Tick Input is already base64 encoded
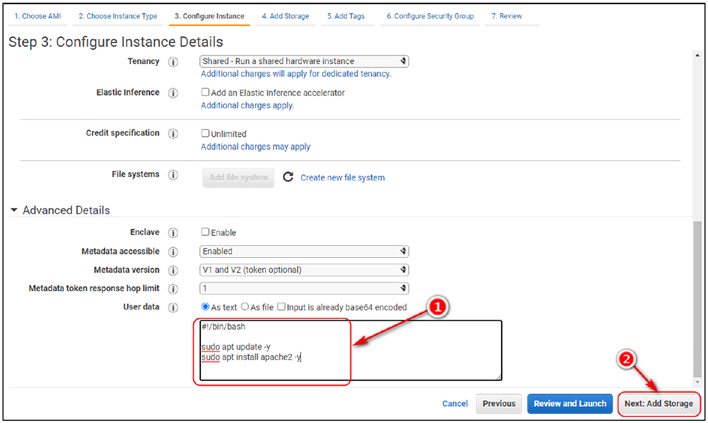The width and height of the screenshot is (708, 423). [x=281, y=307]
